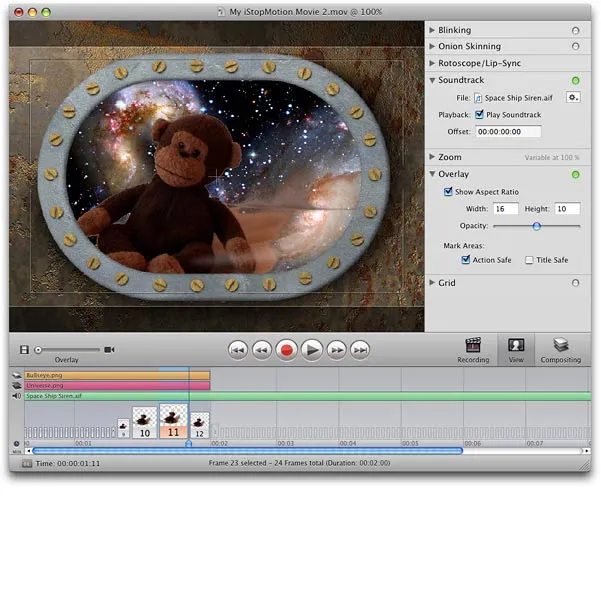Viewport: 601px width, 601px height.
Task: Switch to the View tab
Action: pos(516,350)
